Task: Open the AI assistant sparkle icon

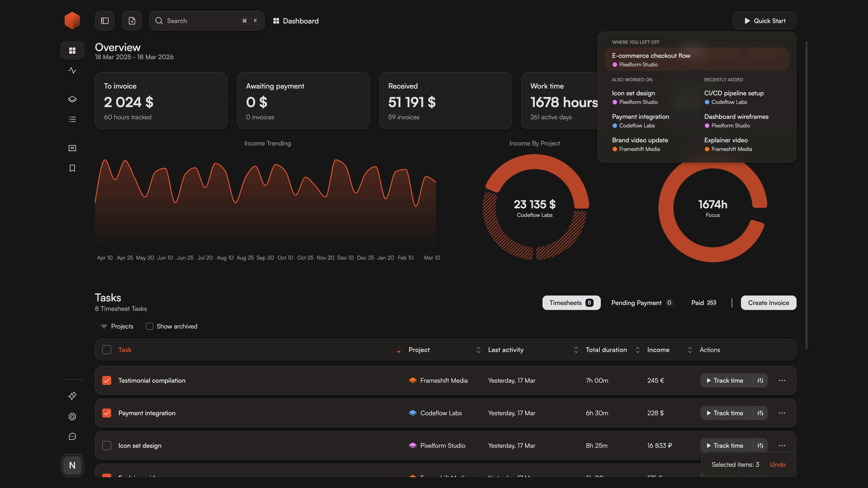Action: pyautogui.click(x=72, y=396)
